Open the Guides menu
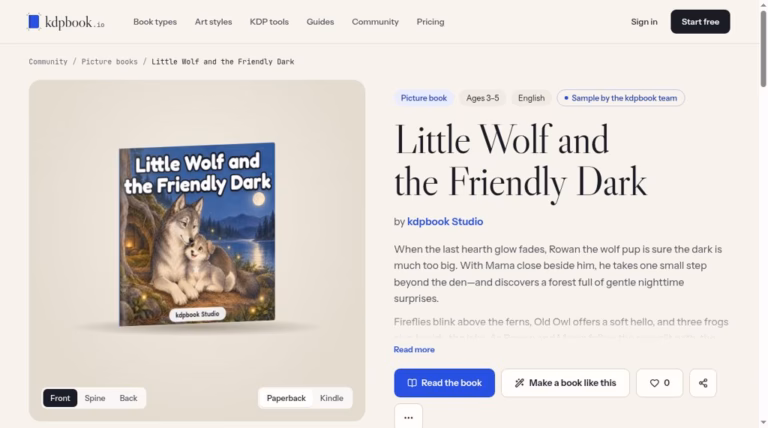This screenshot has width=768, height=428. tap(320, 22)
